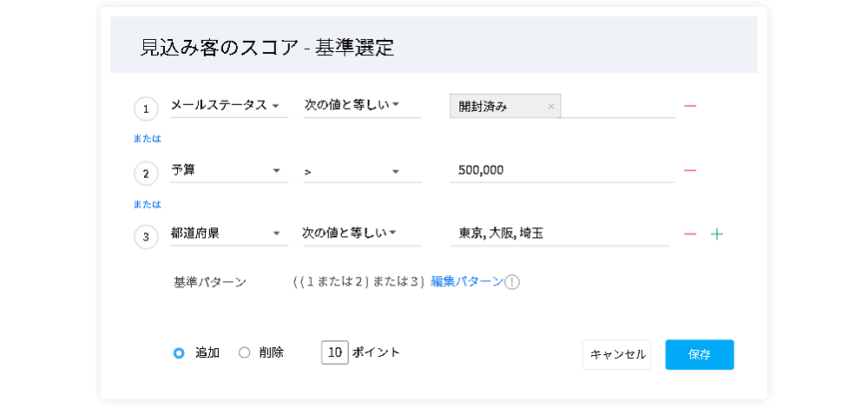This screenshot has height=408, width=868.
Task: Click the info icon next to 編集パターン
Action: point(512,282)
